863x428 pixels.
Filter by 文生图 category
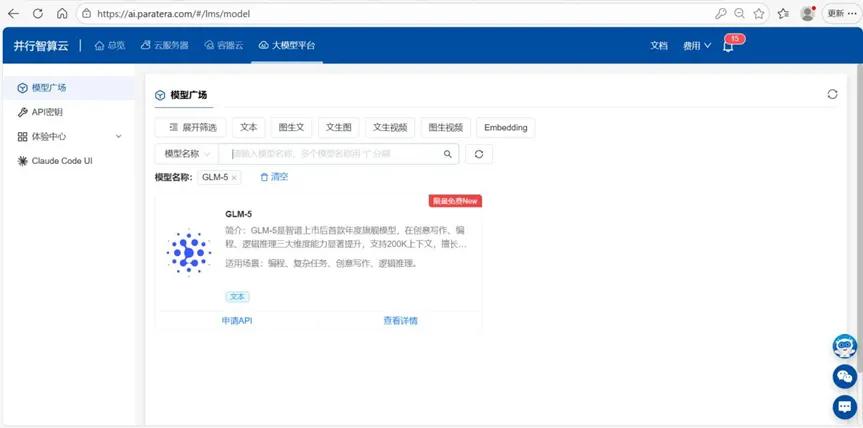pos(338,128)
